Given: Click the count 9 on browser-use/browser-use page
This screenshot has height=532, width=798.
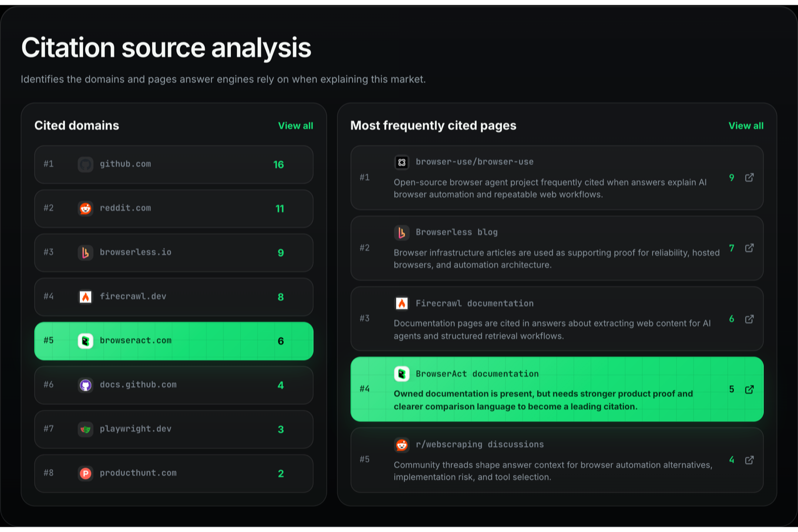Looking at the screenshot, I should coord(731,178).
